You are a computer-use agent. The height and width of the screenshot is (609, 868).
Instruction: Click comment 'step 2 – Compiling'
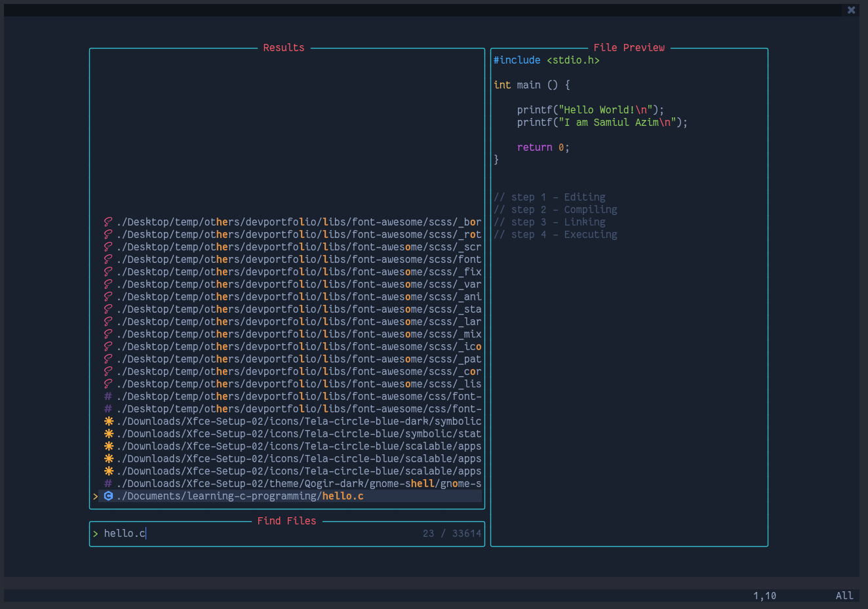[555, 210]
